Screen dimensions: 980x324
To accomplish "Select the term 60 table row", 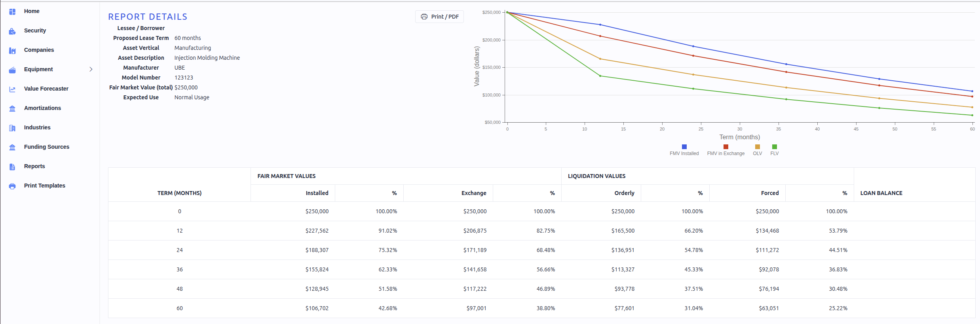I will pyautogui.click(x=541, y=308).
